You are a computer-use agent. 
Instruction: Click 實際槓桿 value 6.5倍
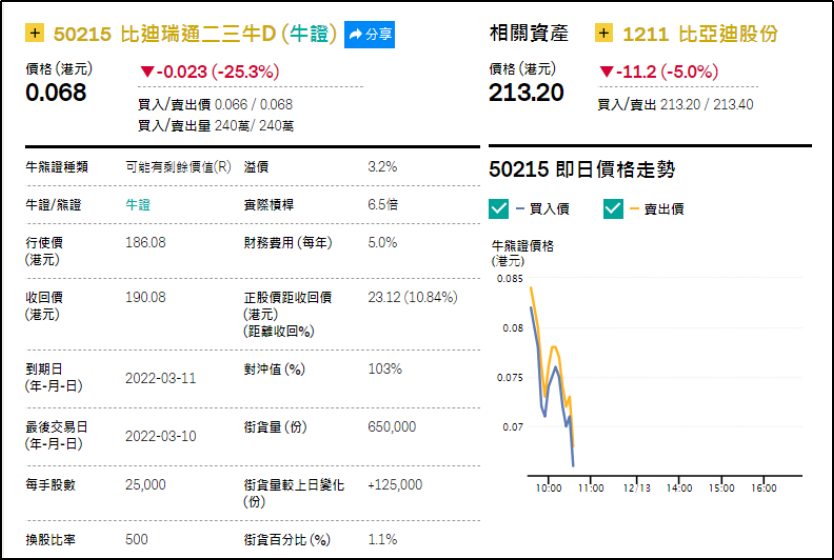(383, 205)
